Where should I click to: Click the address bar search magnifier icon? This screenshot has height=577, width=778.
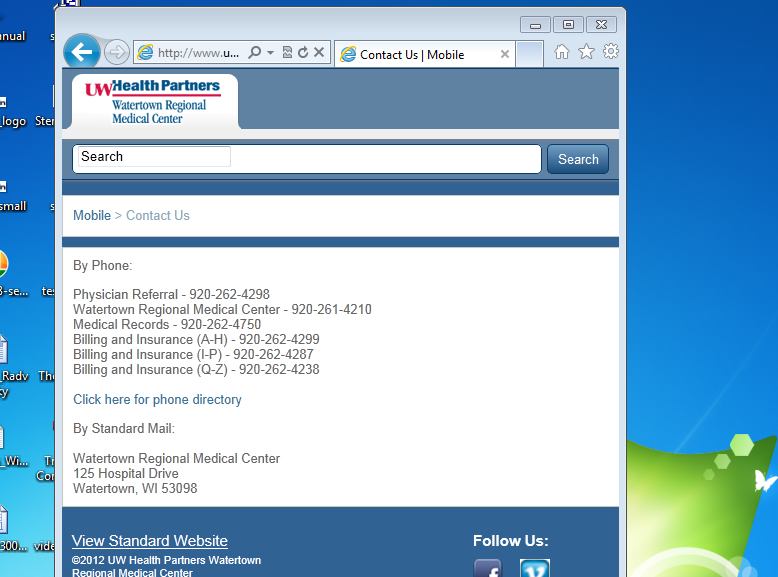pos(255,53)
